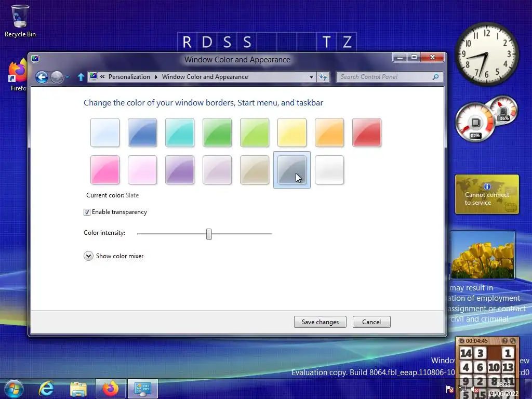The width and height of the screenshot is (532, 399).
Task: Click the search magnifier icon
Action: tap(436, 77)
